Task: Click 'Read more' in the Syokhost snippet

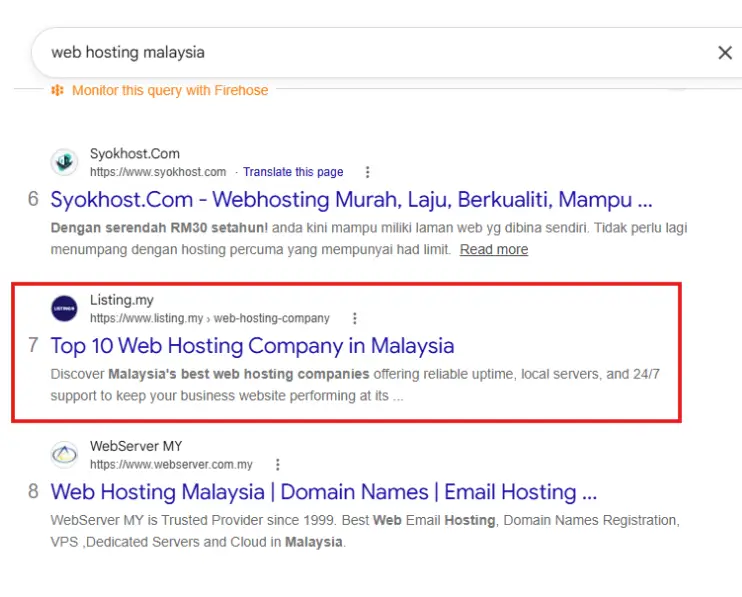Action: coord(494,249)
